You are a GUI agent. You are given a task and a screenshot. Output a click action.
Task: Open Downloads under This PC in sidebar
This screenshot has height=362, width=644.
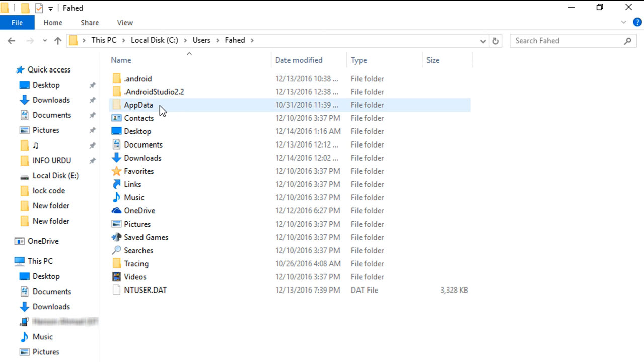[x=51, y=306]
